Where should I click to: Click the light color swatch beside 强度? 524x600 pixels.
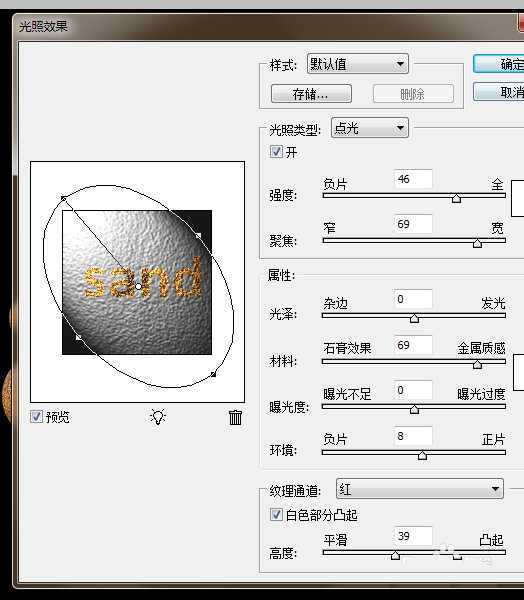(x=518, y=198)
